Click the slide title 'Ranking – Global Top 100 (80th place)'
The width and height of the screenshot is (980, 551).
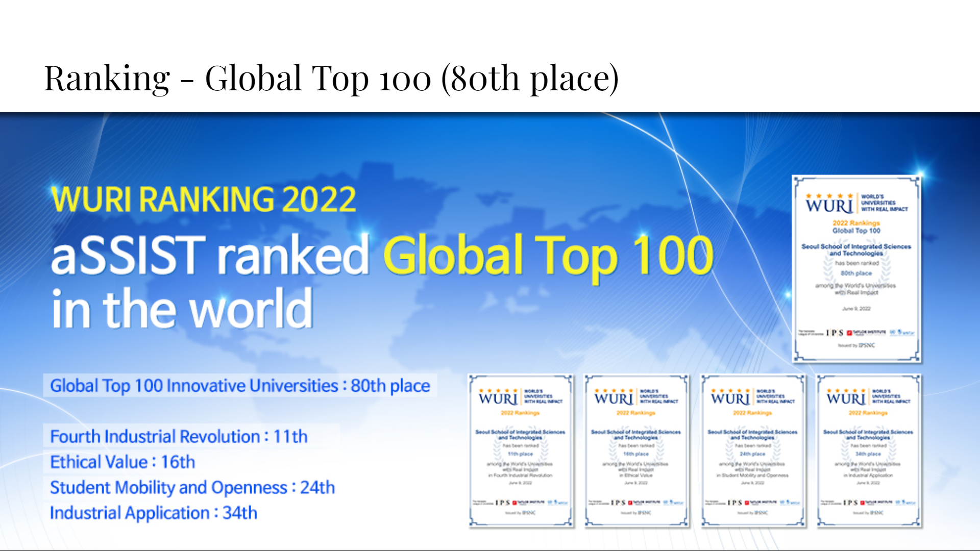pyautogui.click(x=332, y=78)
